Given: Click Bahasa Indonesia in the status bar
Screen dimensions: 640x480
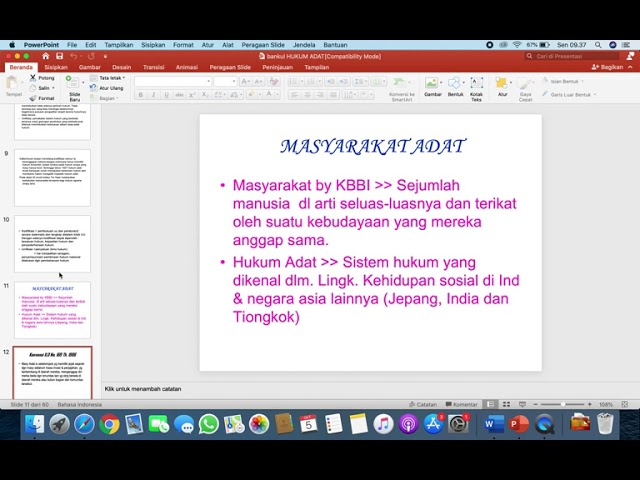Looking at the screenshot, I should (80, 404).
